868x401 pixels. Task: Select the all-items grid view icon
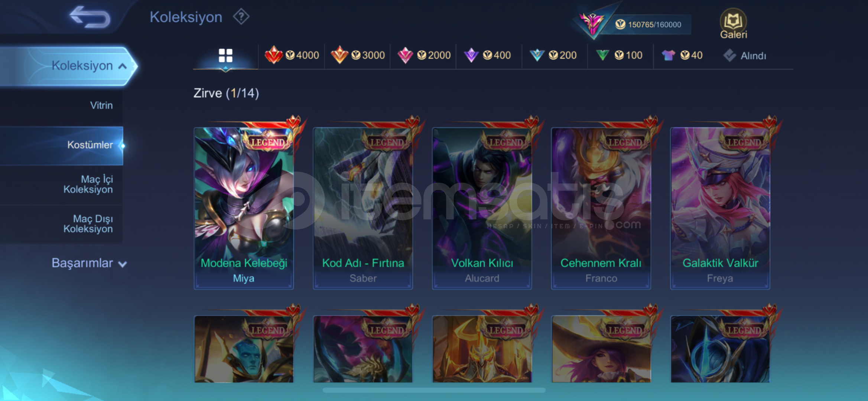click(x=225, y=56)
